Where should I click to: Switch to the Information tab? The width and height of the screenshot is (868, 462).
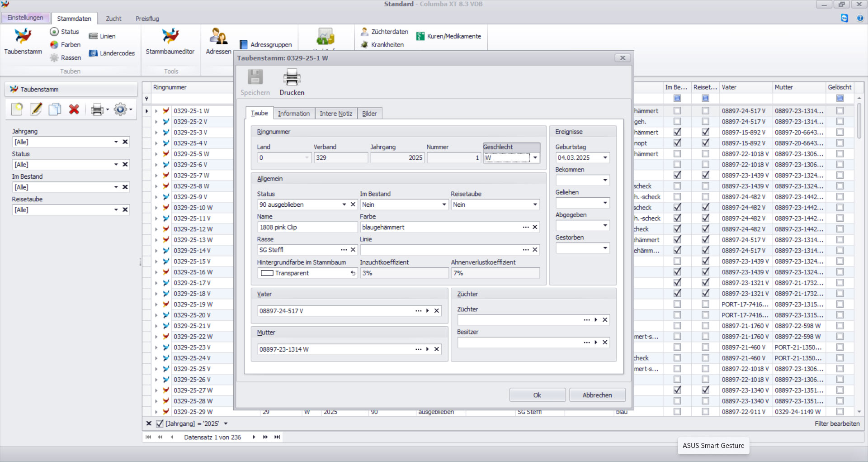point(293,114)
